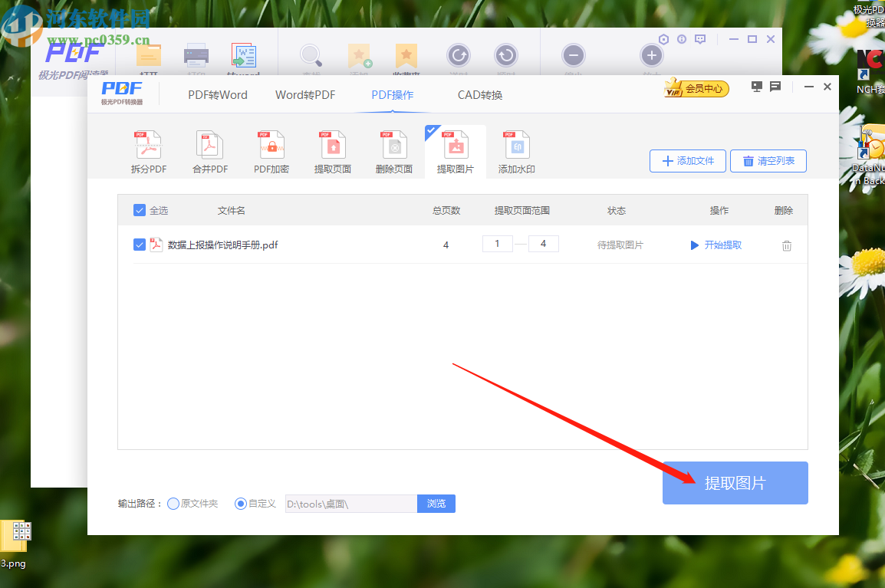Viewport: 885px width, 588px height.
Task: Open the 合并PDF tool
Action: [209, 151]
